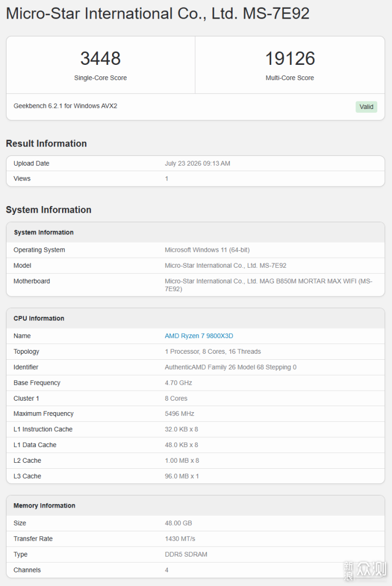Click the Topology row label

[26, 351]
